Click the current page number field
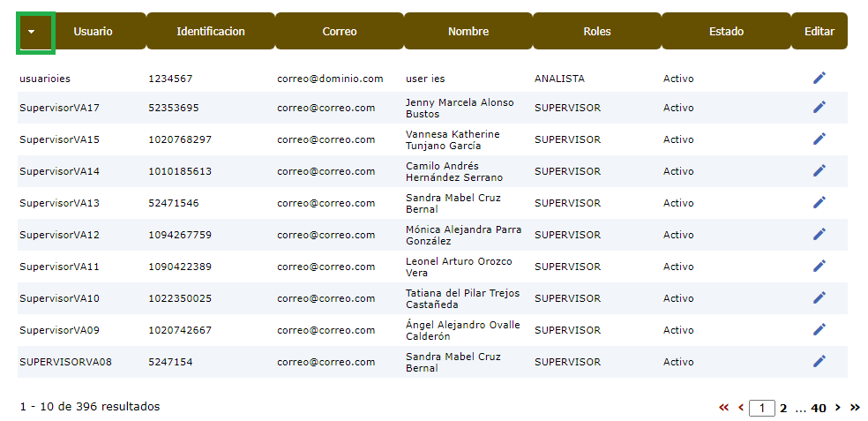The image size is (868, 421). [762, 409]
